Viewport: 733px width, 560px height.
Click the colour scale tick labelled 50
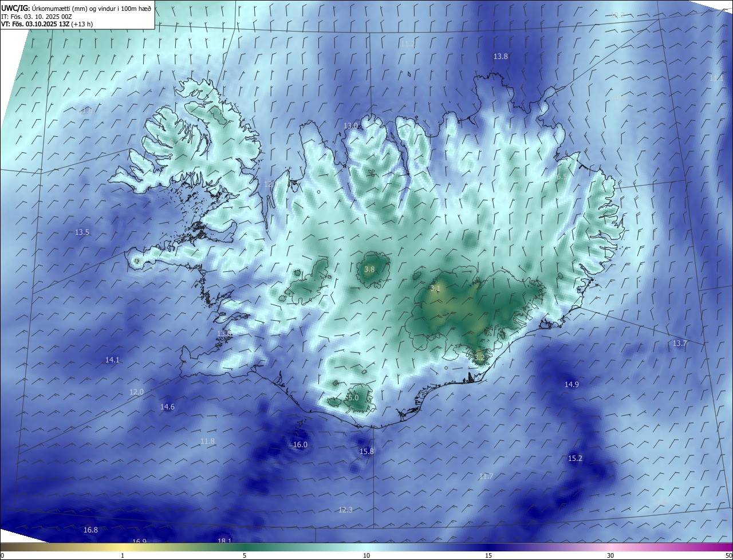pos(728,555)
